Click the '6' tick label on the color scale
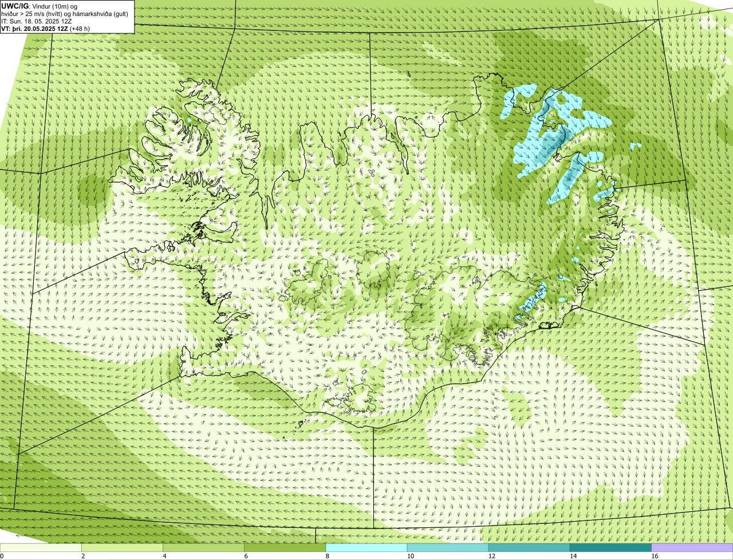The width and height of the screenshot is (733, 560). coord(246,556)
